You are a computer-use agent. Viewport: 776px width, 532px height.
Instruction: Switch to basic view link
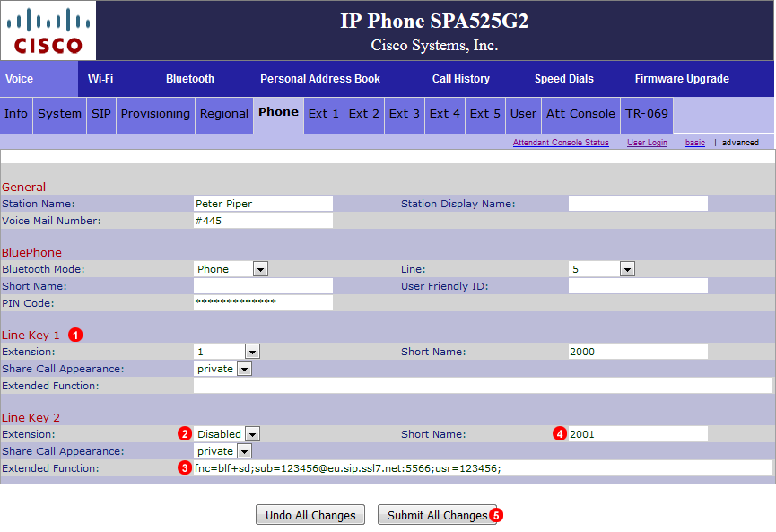pyautogui.click(x=695, y=143)
